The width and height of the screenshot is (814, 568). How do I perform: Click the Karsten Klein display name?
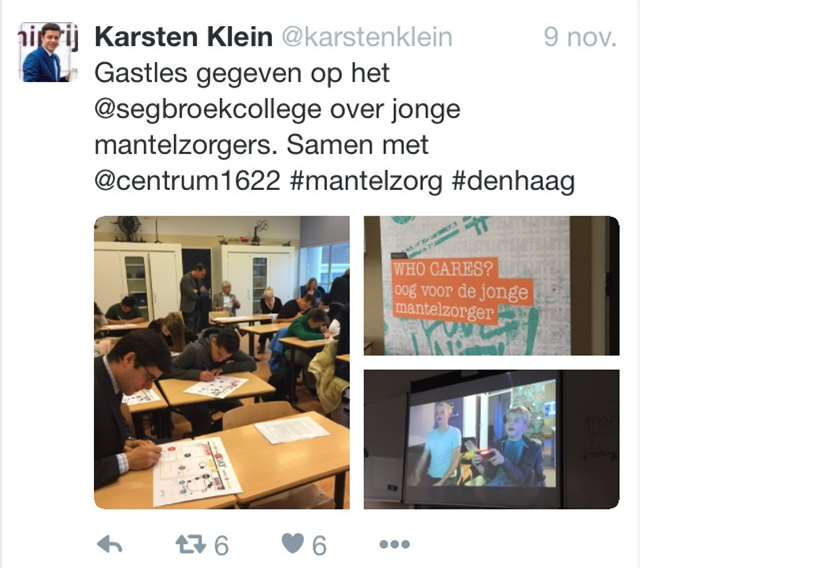[x=183, y=37]
